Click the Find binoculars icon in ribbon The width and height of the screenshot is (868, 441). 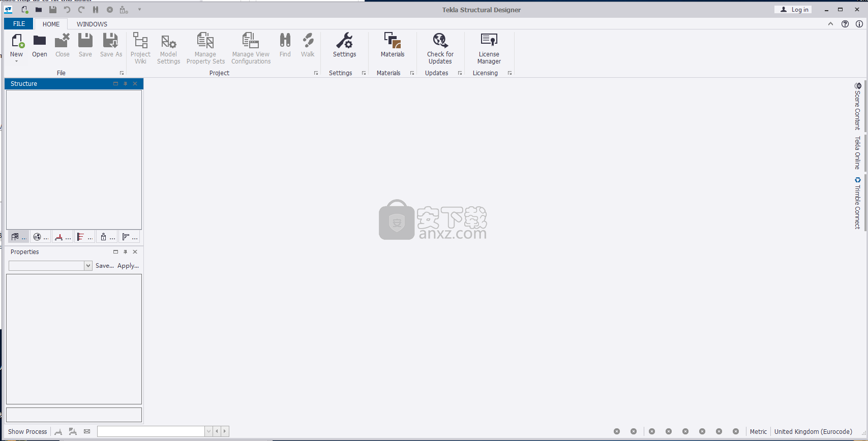click(x=285, y=41)
